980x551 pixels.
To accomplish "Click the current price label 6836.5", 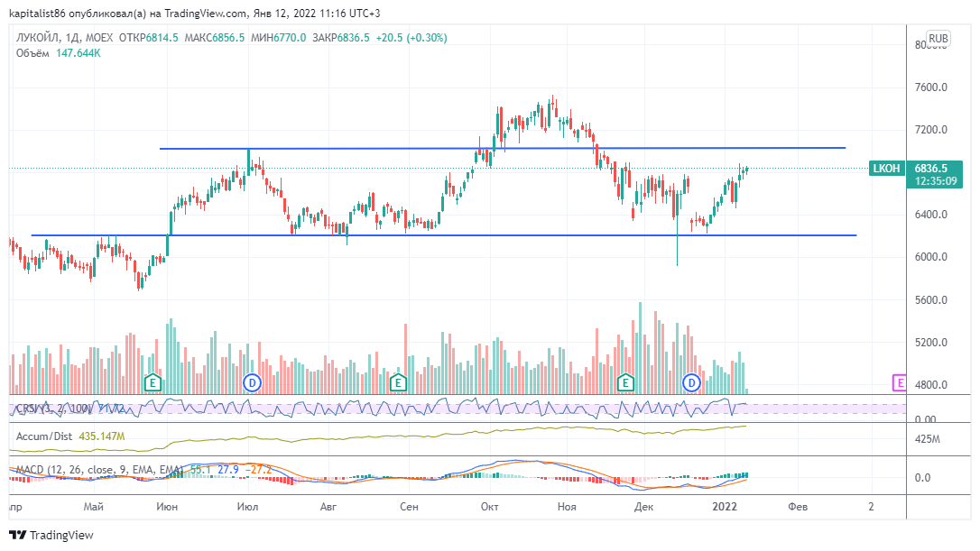I will (x=930, y=168).
